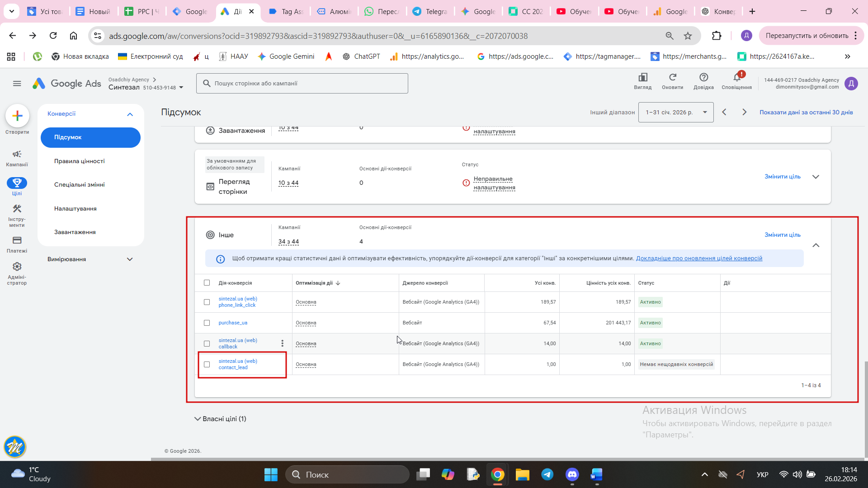Click the Notifications bell icon
The height and width of the screenshot is (488, 868).
tap(736, 78)
